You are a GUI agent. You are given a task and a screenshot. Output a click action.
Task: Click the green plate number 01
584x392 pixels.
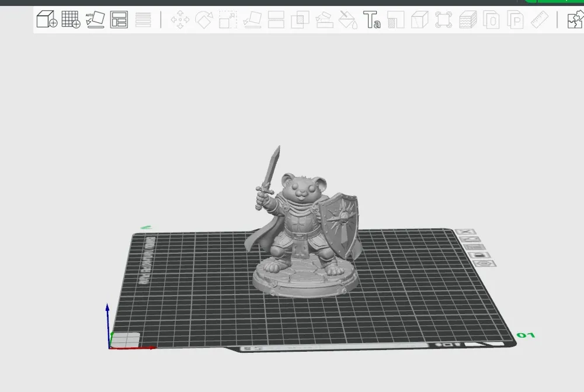tap(526, 335)
